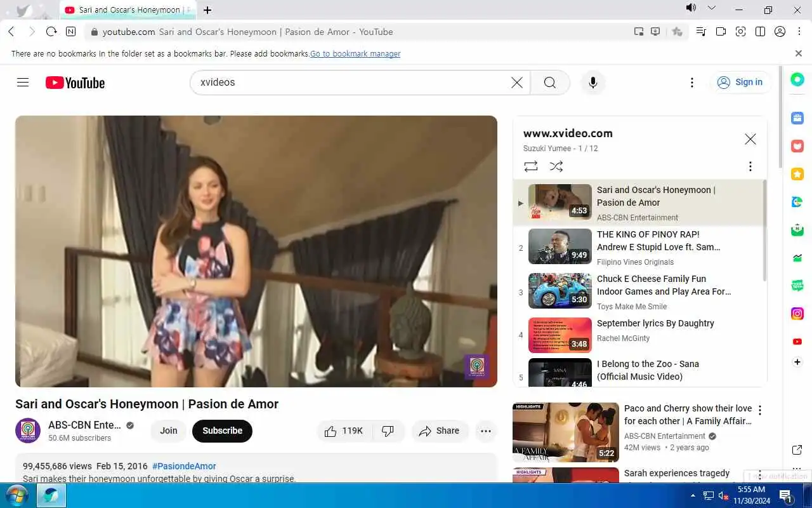This screenshot has width=812, height=508.
Task: Take a screen capture with the toolbar icon
Action: (x=740, y=32)
